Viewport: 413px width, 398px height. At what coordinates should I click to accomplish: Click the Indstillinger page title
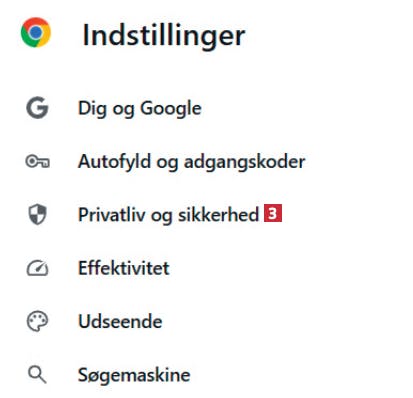164,35
